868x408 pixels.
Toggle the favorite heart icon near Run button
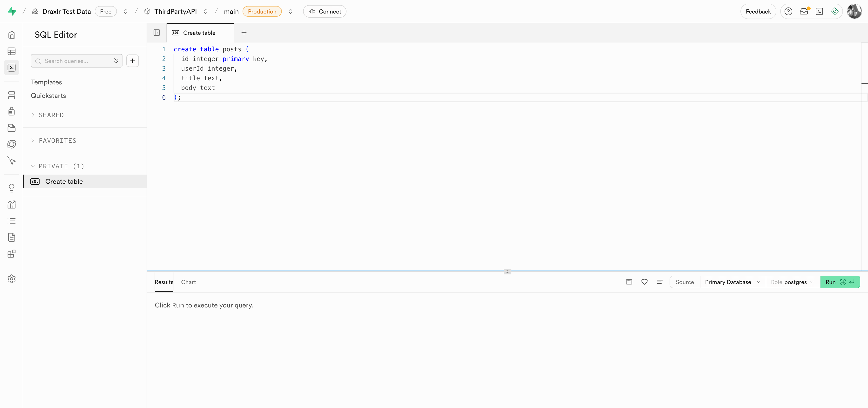coord(644,282)
